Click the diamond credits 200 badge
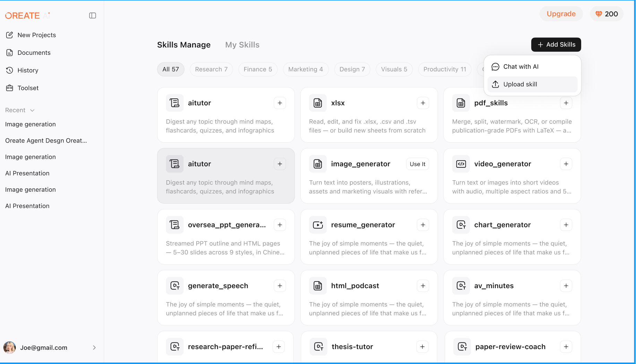This screenshot has width=636, height=364. pyautogui.click(x=607, y=14)
